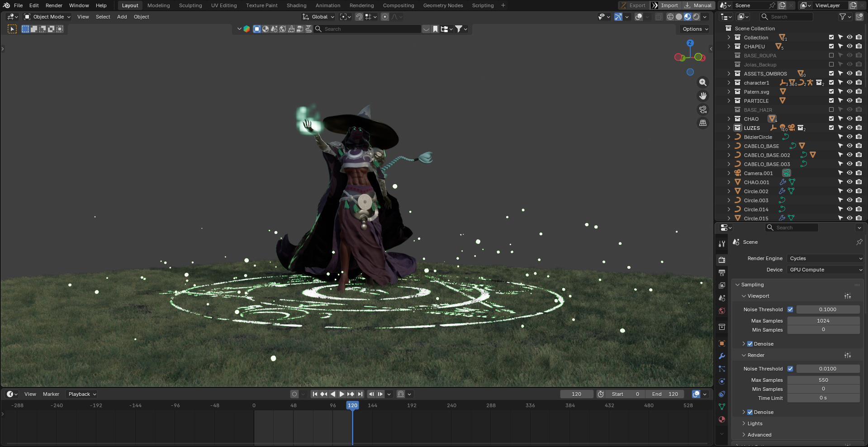
Task: Expand the character1 collection in the outliner
Action: click(728, 83)
